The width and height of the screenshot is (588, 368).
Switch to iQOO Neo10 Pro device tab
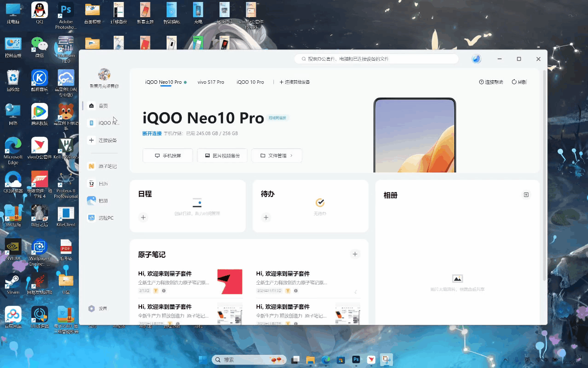pos(165,82)
